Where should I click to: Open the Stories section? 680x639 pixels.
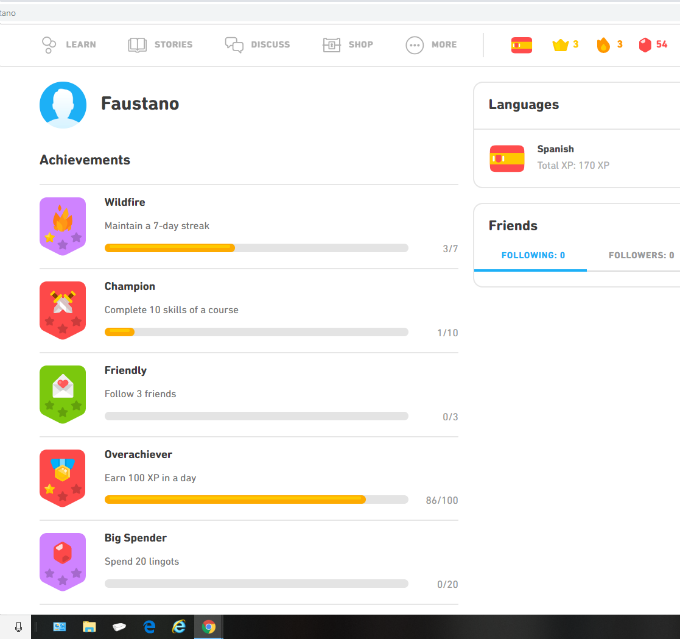point(160,45)
